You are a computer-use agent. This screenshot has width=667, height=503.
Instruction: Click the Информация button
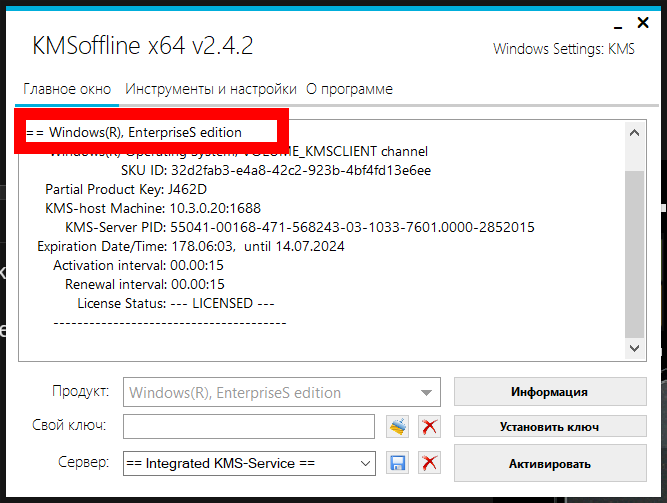click(x=550, y=392)
